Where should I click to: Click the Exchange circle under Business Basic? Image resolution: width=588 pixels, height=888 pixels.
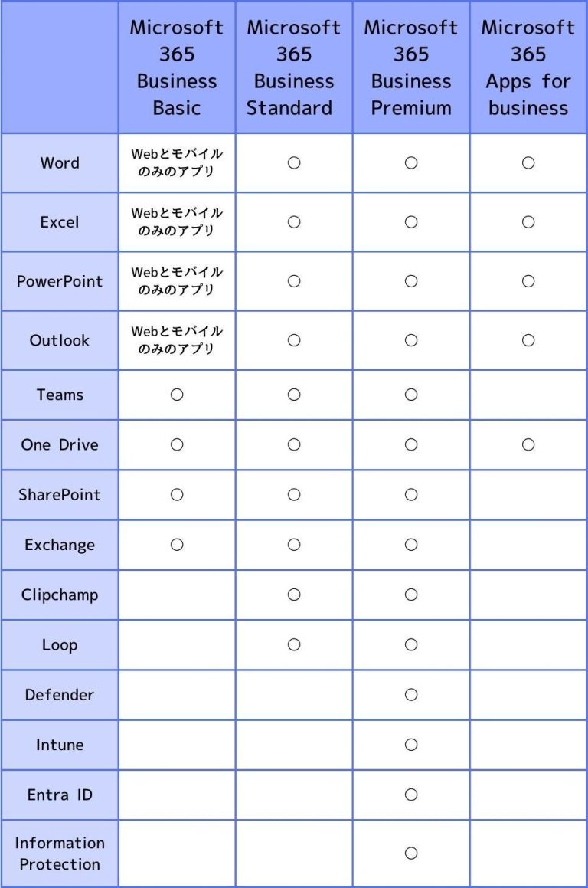tap(177, 545)
